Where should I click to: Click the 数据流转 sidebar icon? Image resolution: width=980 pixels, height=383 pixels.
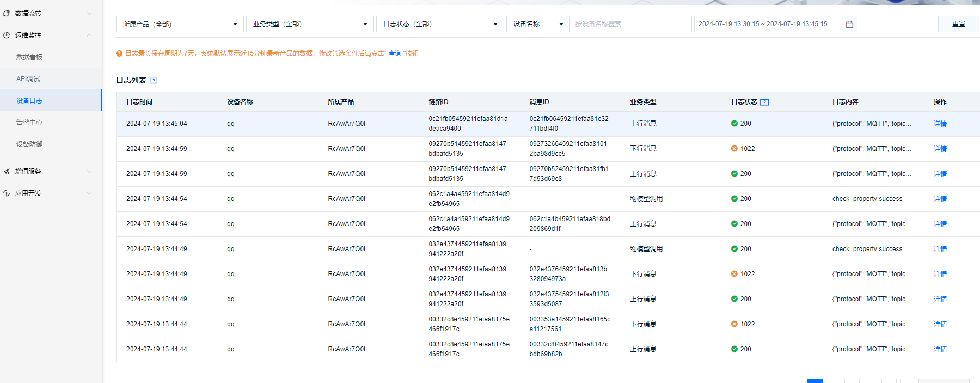[x=7, y=14]
